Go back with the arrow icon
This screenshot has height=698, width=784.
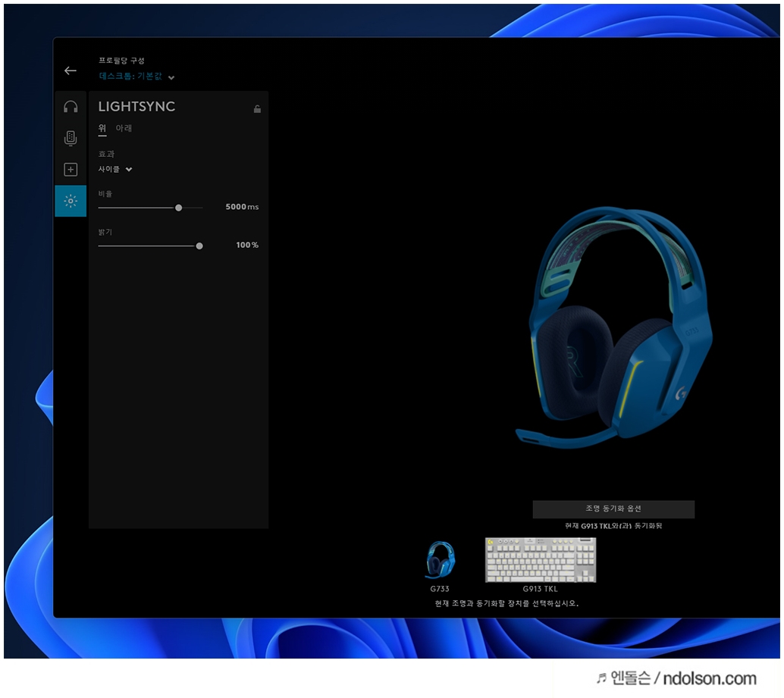pos(71,70)
